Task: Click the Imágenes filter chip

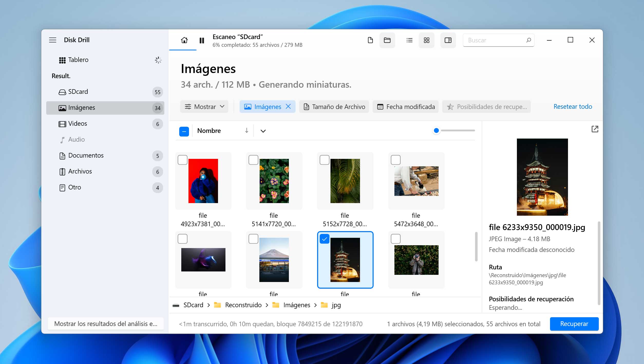Action: pyautogui.click(x=268, y=107)
